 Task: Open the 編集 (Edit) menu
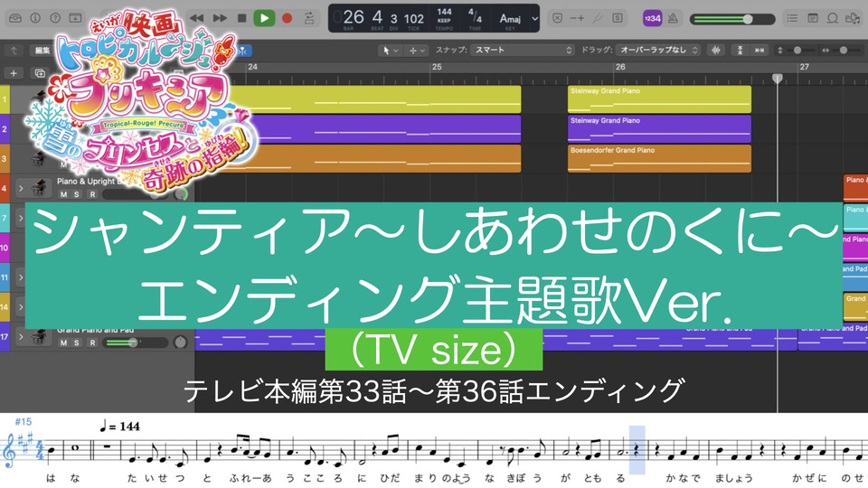click(x=42, y=51)
